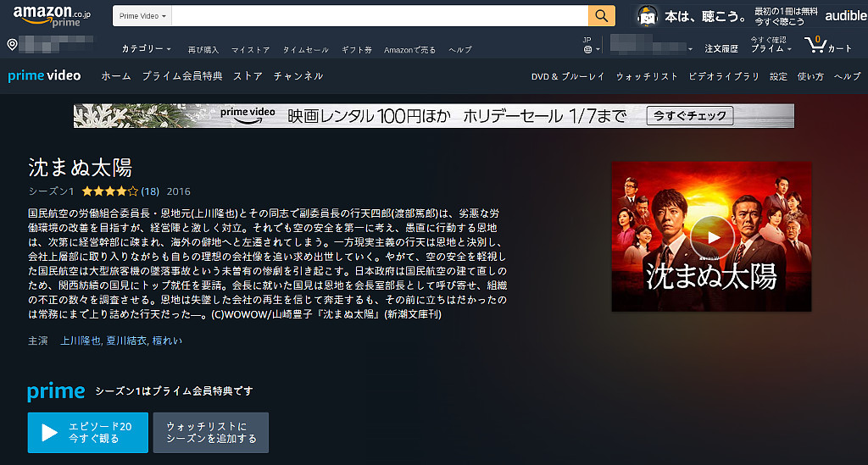Open ヘルプ in the top Amazon nav
Image resolution: width=868 pixels, height=465 pixels.
pyautogui.click(x=460, y=50)
